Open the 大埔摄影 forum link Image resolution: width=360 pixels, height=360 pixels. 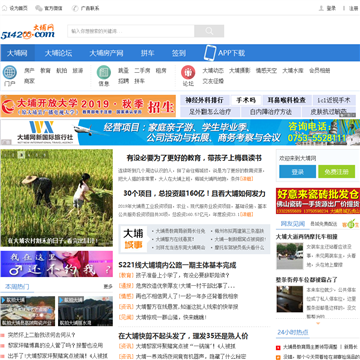coord(240,71)
